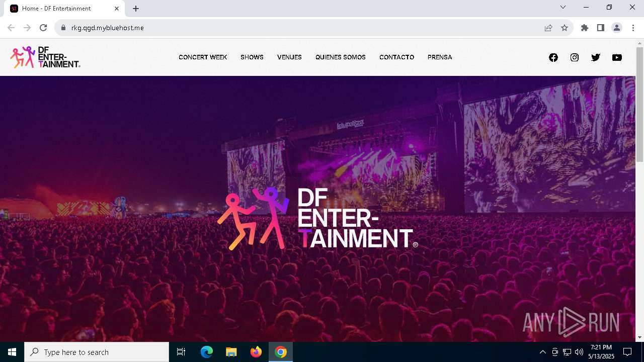644x362 pixels.
Task: Open the Chrome profile avatar
Action: click(x=617, y=28)
